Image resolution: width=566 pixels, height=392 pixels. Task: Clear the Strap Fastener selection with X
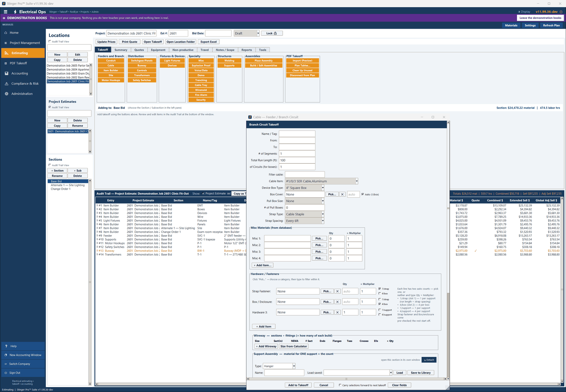[337, 291]
